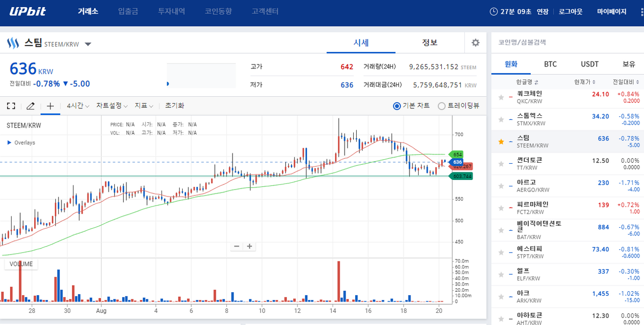Open the 4시간 interval dropdown

78,106
